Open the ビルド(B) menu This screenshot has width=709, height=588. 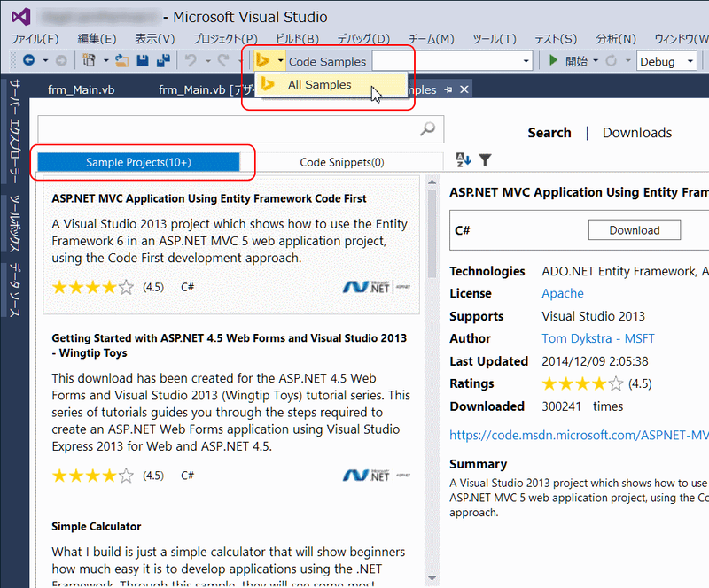point(297,38)
